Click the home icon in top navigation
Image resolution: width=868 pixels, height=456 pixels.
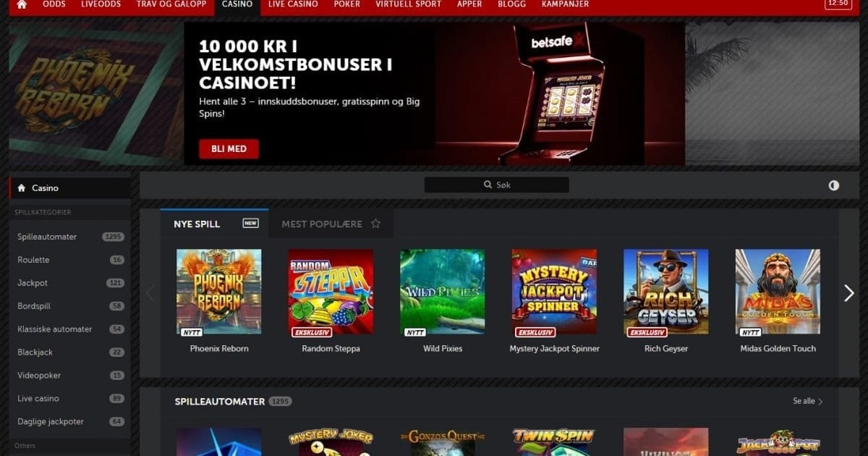(x=22, y=4)
